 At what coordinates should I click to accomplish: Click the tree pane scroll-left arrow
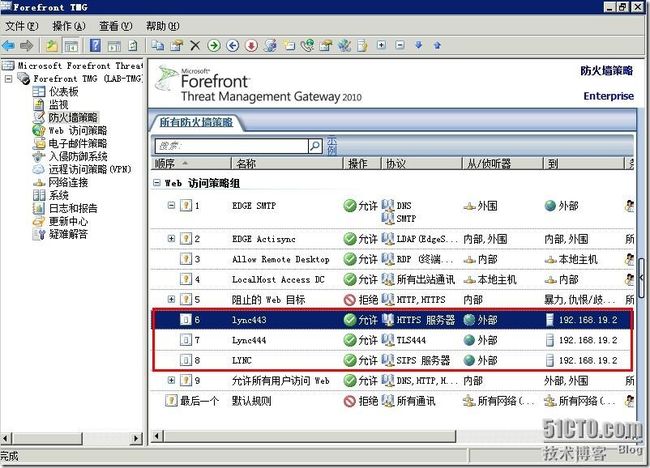coord(5,438)
